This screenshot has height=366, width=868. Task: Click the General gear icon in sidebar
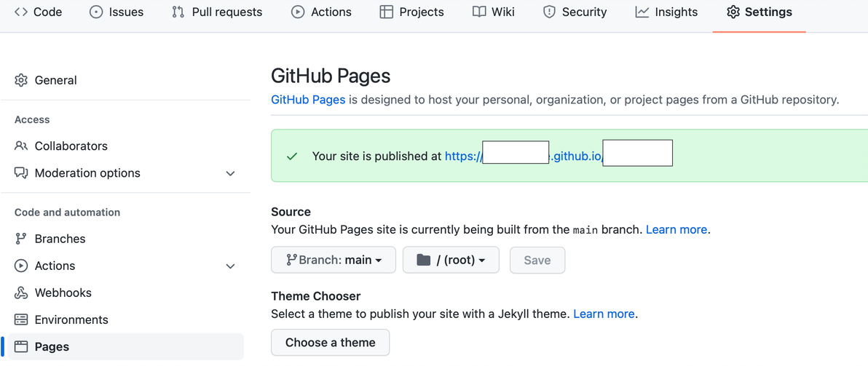point(21,80)
